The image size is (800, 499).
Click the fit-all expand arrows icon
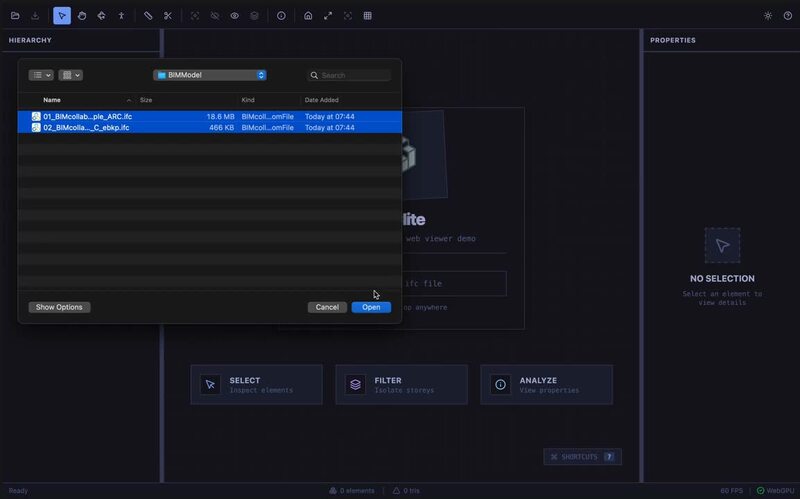pos(328,16)
